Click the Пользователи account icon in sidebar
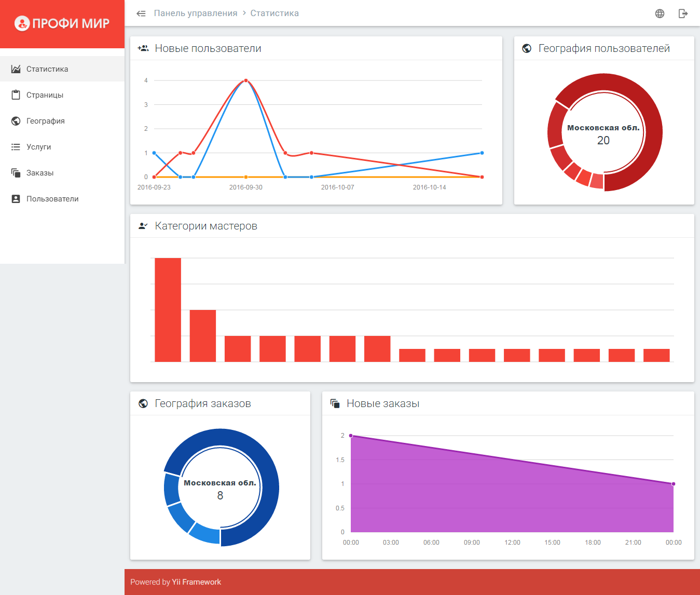 click(16, 199)
